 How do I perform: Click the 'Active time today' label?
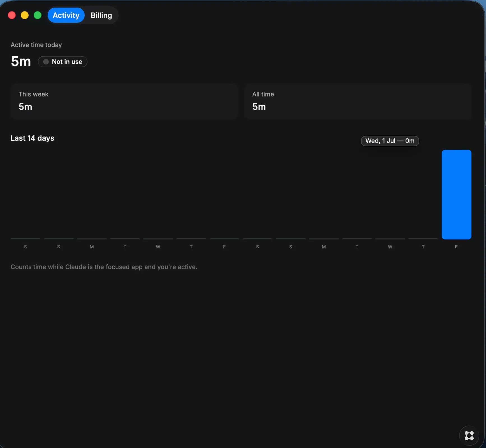click(36, 45)
